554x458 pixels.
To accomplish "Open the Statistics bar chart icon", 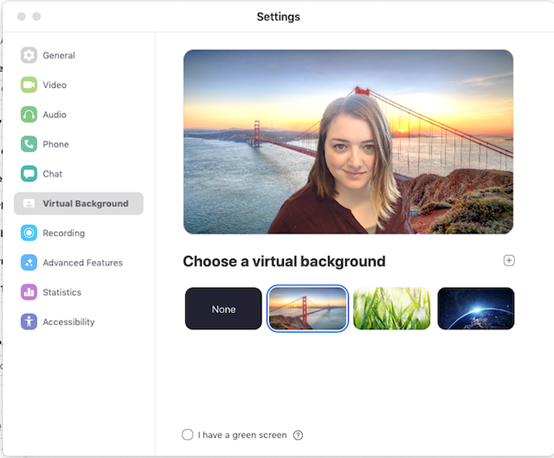I will [x=29, y=292].
